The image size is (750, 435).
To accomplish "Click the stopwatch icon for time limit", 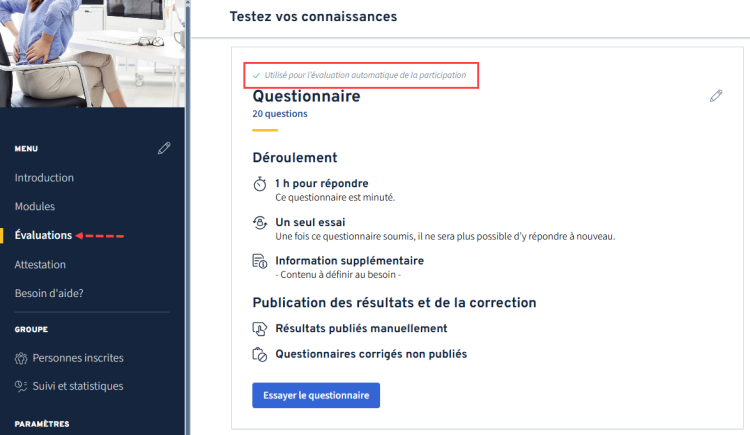I will click(260, 184).
